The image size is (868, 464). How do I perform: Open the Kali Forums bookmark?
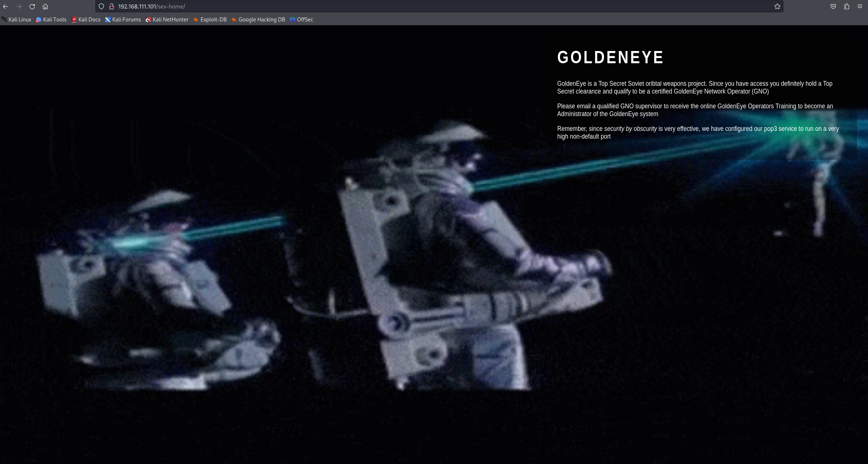point(123,20)
